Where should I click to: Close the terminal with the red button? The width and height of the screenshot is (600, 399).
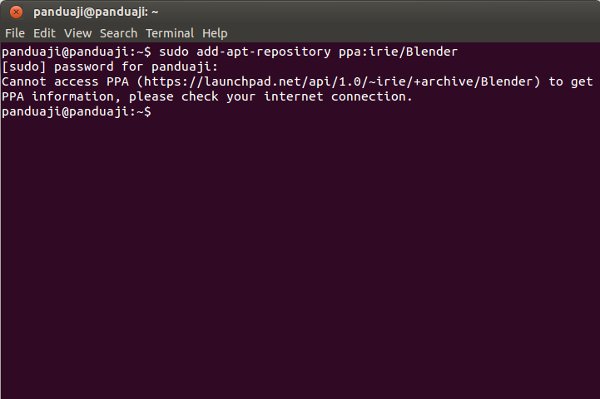coord(16,12)
